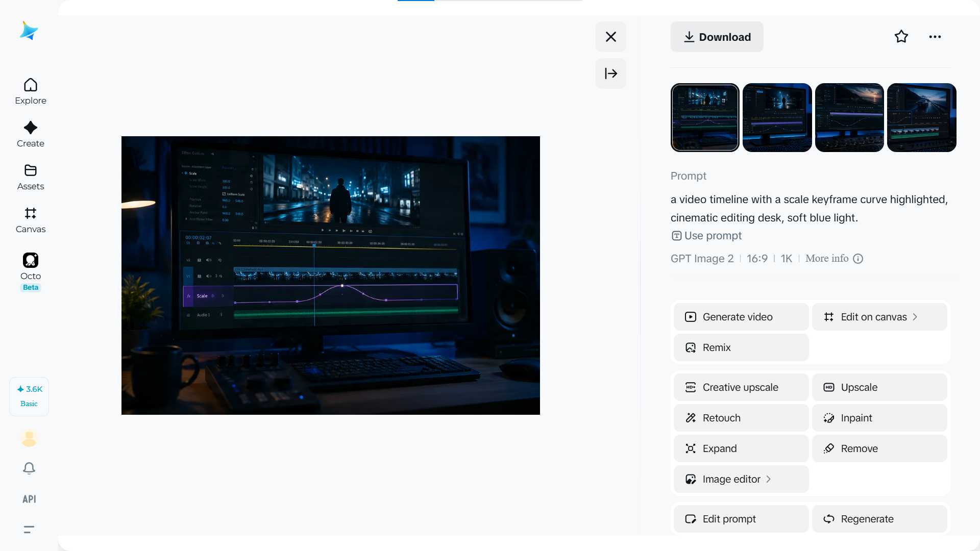This screenshot has width=980, height=551.
Task: Click the GPT Image 2 model label
Action: (702, 259)
